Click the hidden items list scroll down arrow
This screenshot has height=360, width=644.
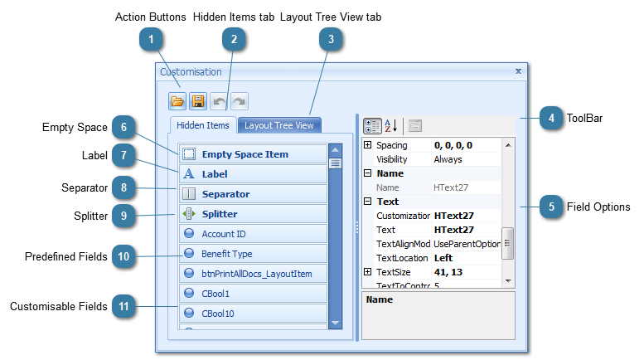point(336,323)
